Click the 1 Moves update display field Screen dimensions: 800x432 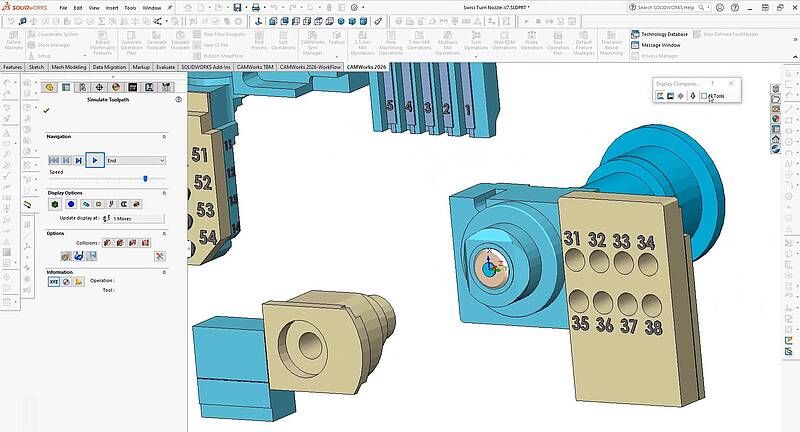(136, 217)
